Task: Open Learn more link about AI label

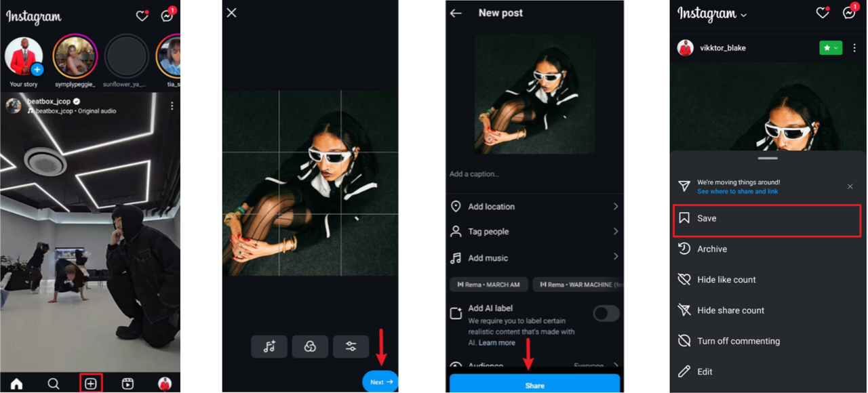Action: coord(496,343)
